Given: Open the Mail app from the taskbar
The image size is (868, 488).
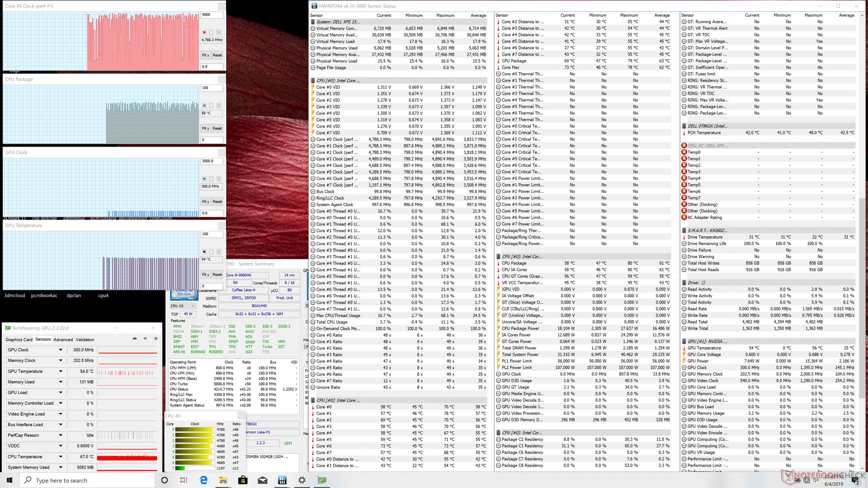Looking at the screenshot, I should (262, 480).
